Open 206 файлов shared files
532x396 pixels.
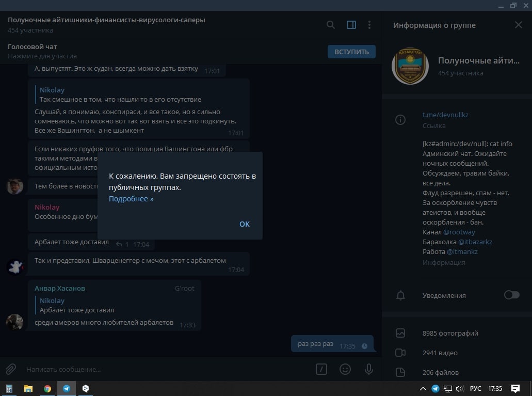click(440, 373)
